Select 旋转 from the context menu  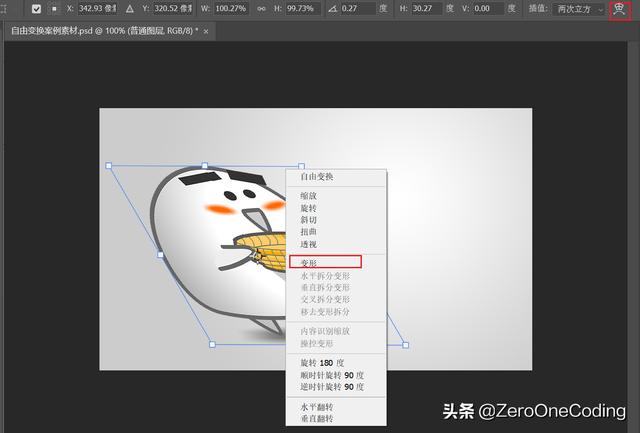(x=310, y=208)
